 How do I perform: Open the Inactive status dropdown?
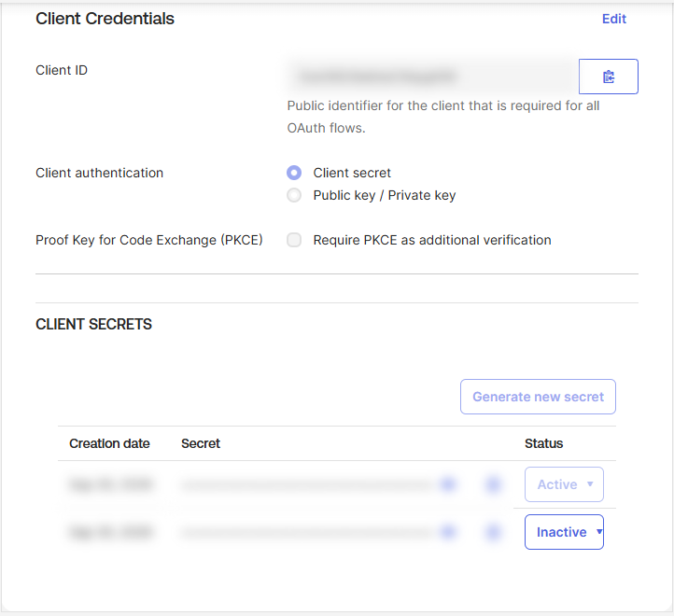point(564,532)
